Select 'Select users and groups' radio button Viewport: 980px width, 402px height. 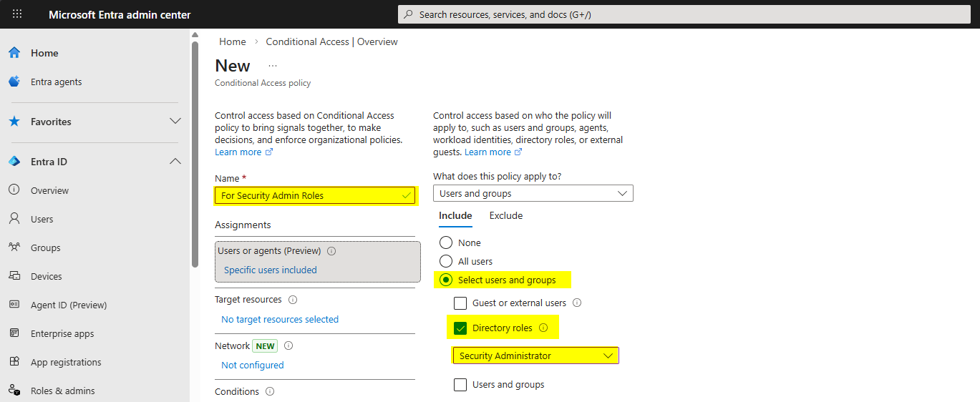pyautogui.click(x=446, y=280)
